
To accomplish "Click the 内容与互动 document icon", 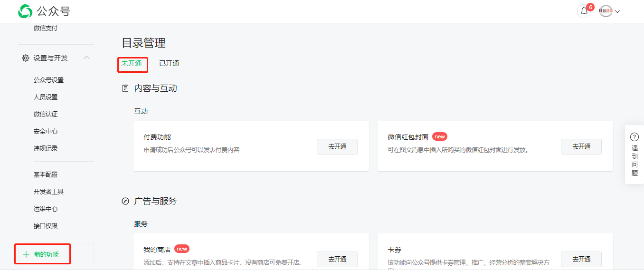I will tap(125, 88).
